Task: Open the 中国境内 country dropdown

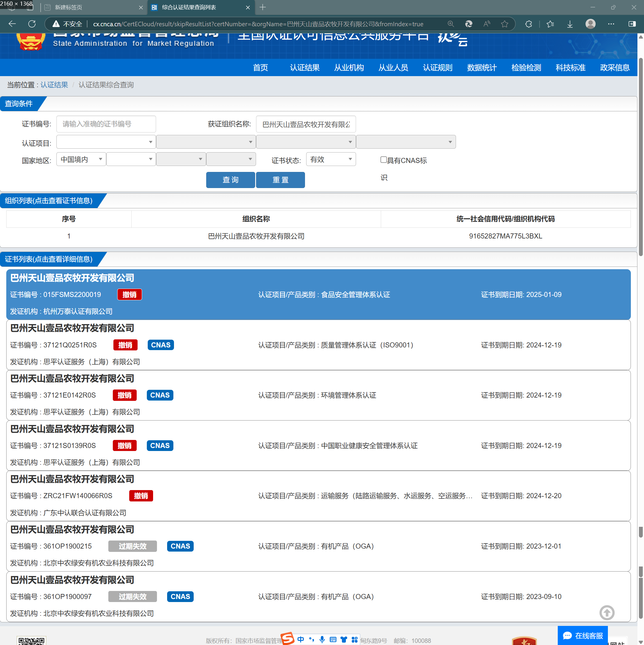Action: pos(81,159)
